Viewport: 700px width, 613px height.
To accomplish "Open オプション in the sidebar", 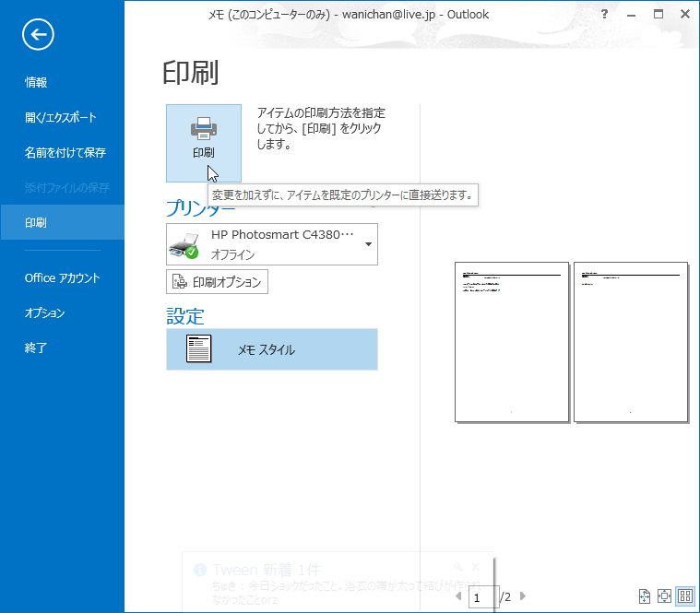I will (x=44, y=313).
